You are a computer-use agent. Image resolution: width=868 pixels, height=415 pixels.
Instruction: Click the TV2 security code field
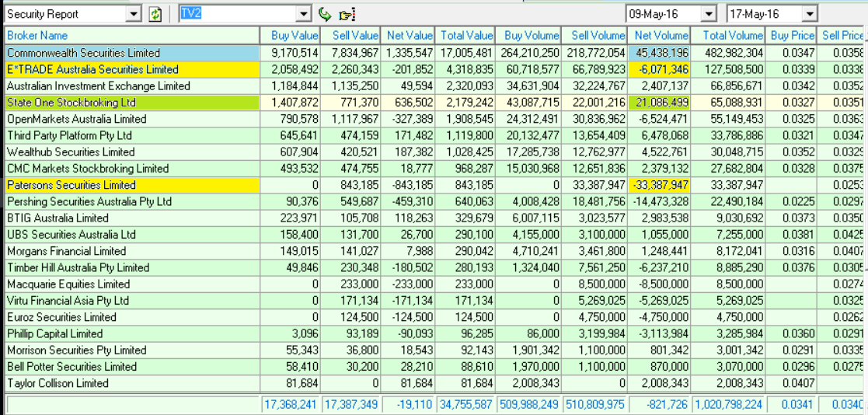[x=238, y=15]
